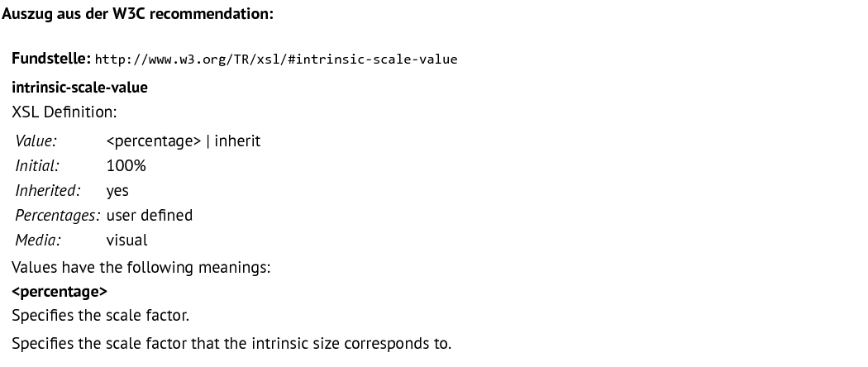Click the 'yes' inherited value
The image size is (868, 367).
point(117,191)
